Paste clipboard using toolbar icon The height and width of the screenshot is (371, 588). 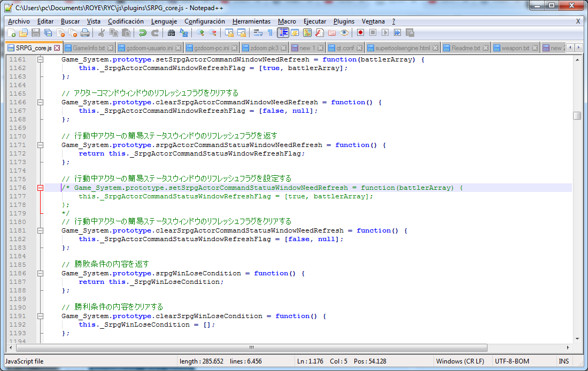126,33
